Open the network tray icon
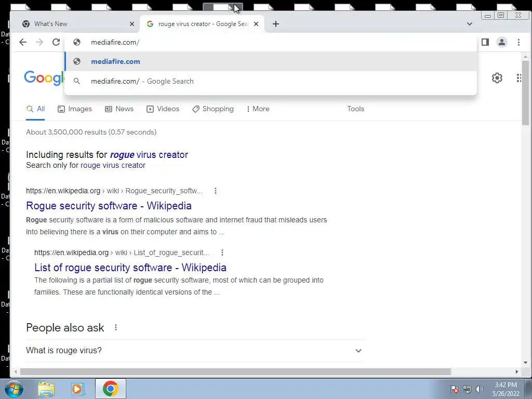532x399 pixels. (x=467, y=390)
